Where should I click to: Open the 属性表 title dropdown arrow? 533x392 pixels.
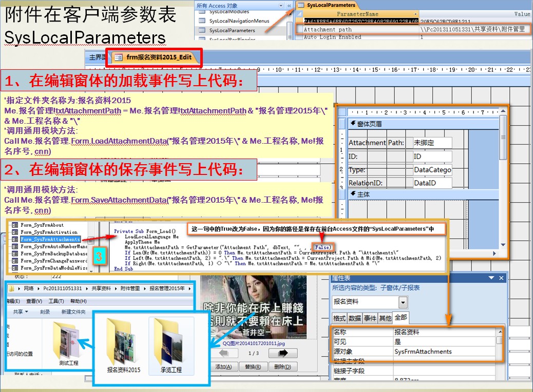coord(491,278)
